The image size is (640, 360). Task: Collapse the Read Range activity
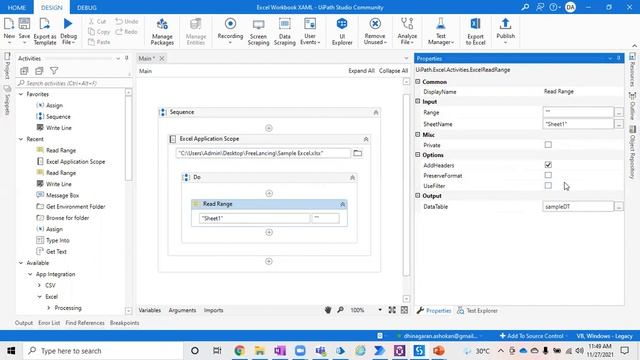click(342, 204)
